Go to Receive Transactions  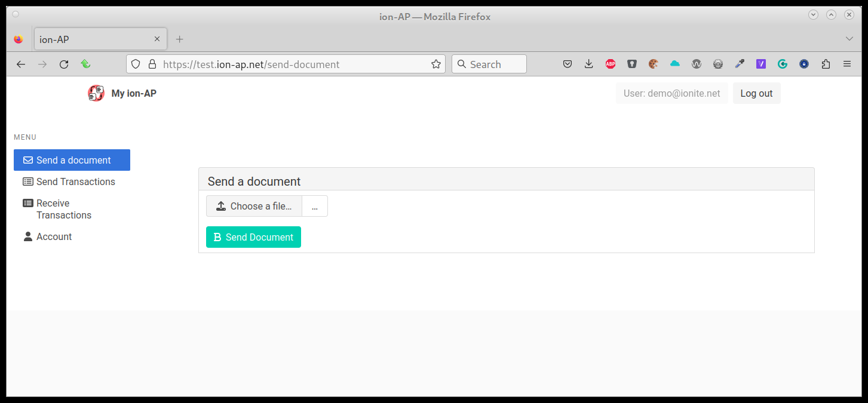tap(72, 209)
